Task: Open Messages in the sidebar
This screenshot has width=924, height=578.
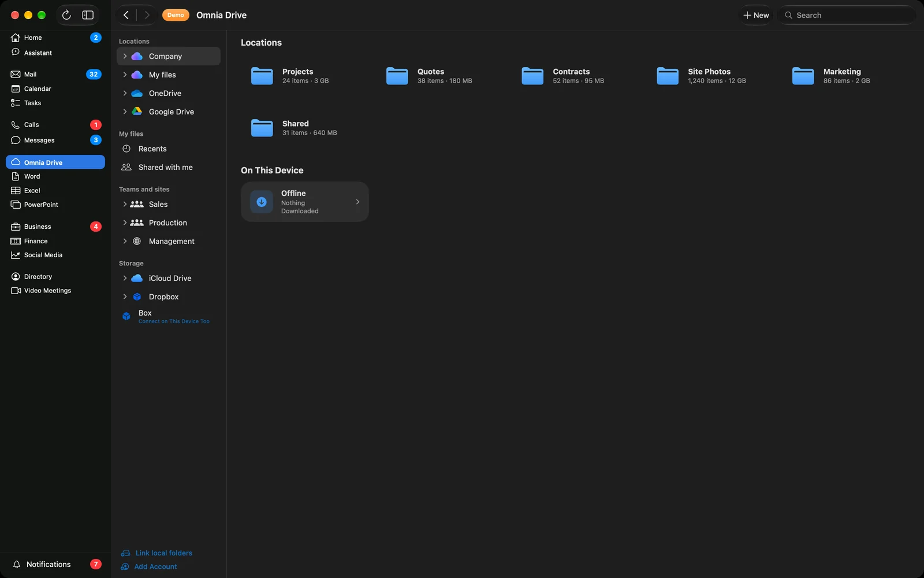Action: 55,140
